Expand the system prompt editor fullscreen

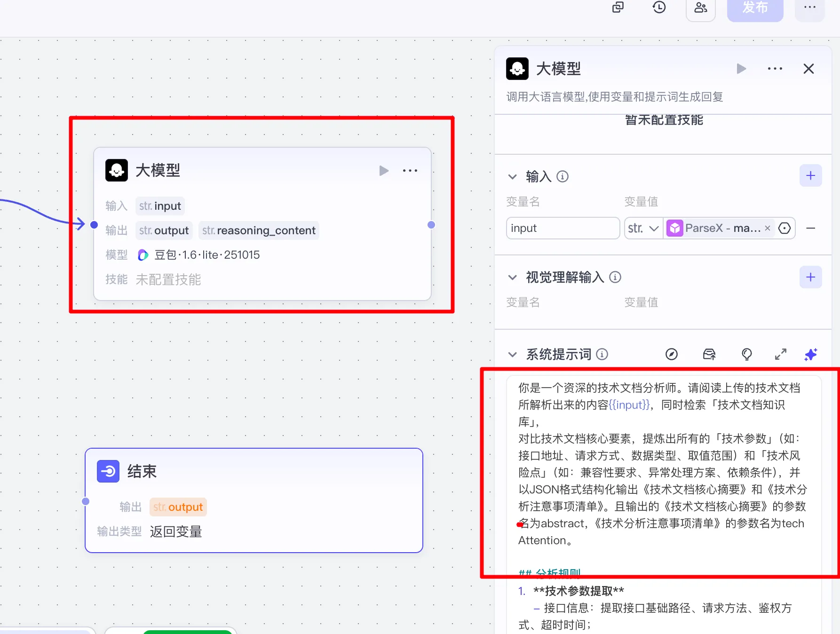781,354
